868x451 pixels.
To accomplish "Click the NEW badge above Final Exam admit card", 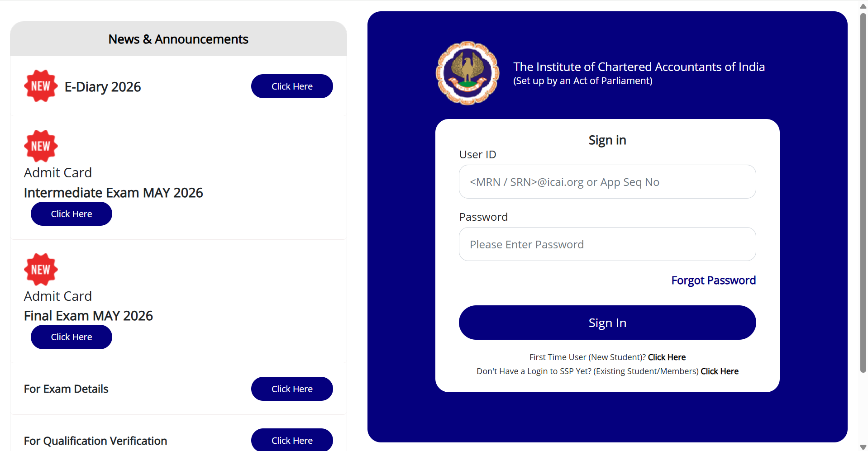I will click(x=41, y=270).
